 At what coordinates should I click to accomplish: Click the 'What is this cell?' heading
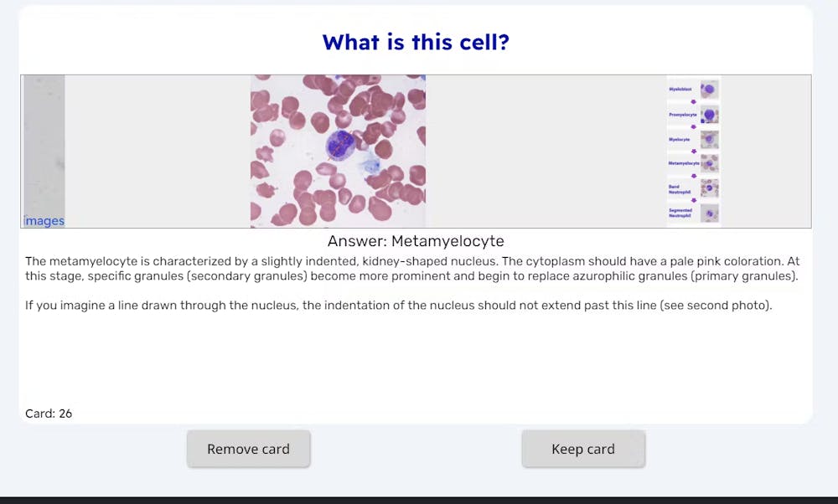tap(416, 42)
